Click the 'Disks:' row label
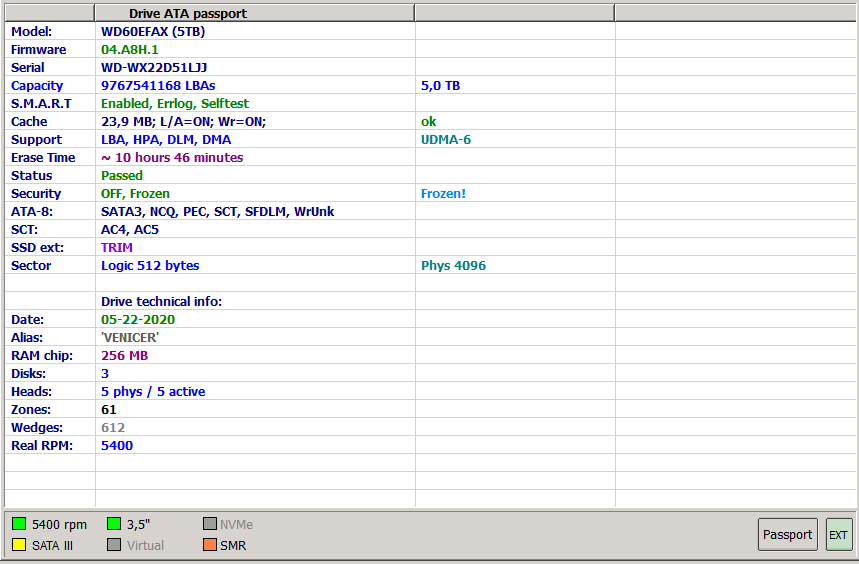859x564 pixels. tap(28, 374)
